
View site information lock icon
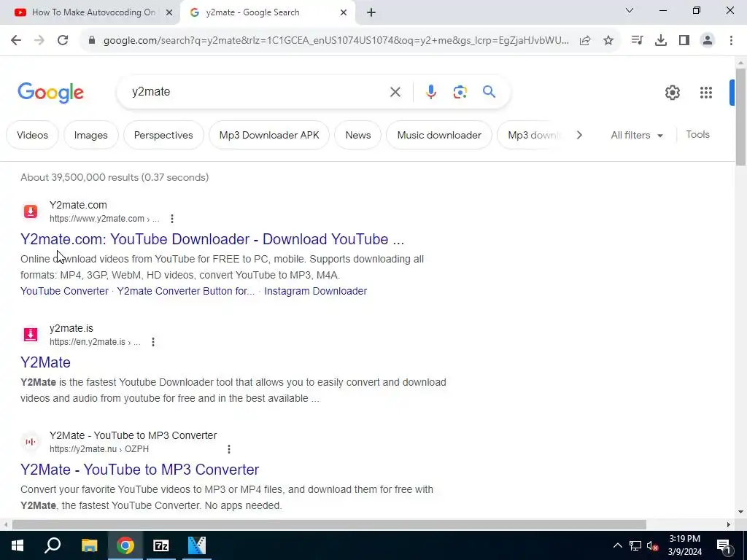[92, 41]
